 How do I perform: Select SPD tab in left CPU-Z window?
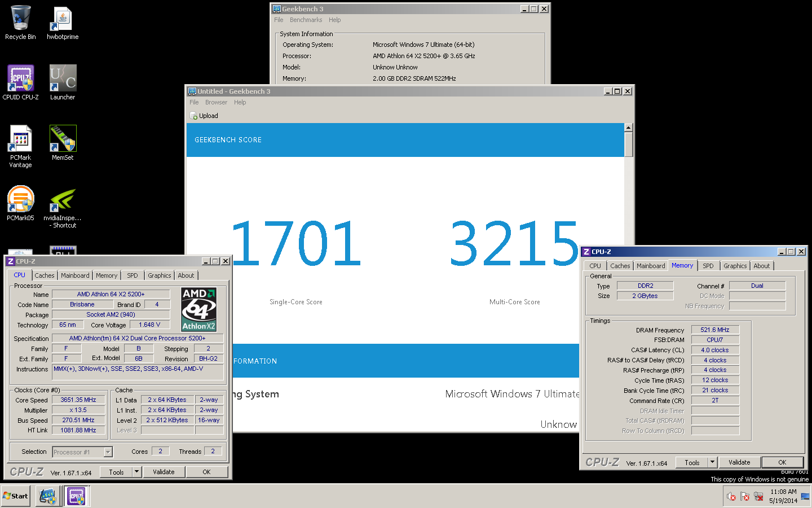(133, 275)
